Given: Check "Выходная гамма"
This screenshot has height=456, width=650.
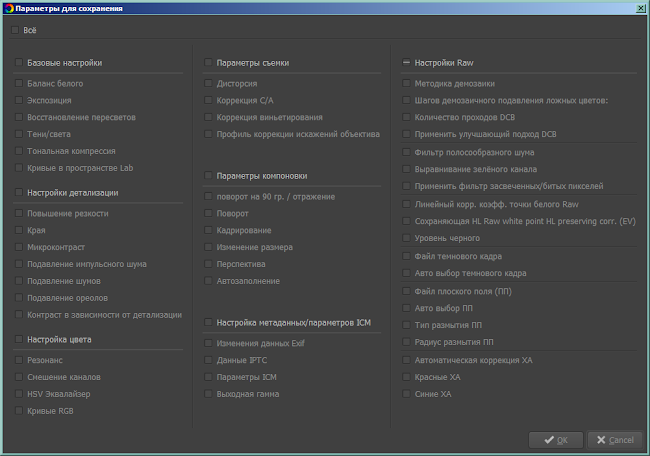Looking at the screenshot, I should (x=208, y=394).
